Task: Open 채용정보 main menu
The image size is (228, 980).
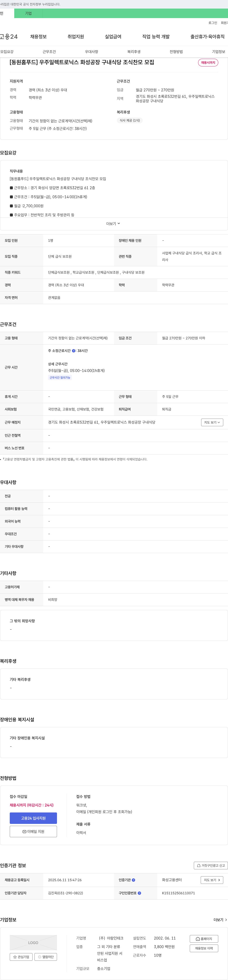Action: (38, 36)
